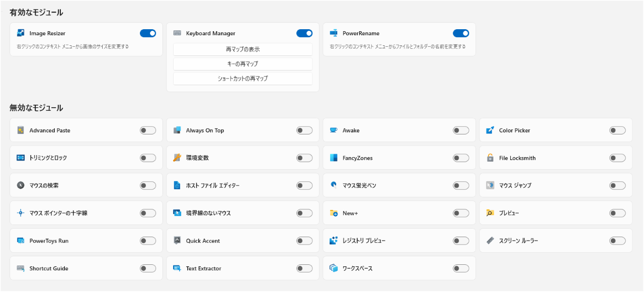Enable the マウス蛍光ペン toggle
This screenshot has width=644, height=292.
(461, 185)
